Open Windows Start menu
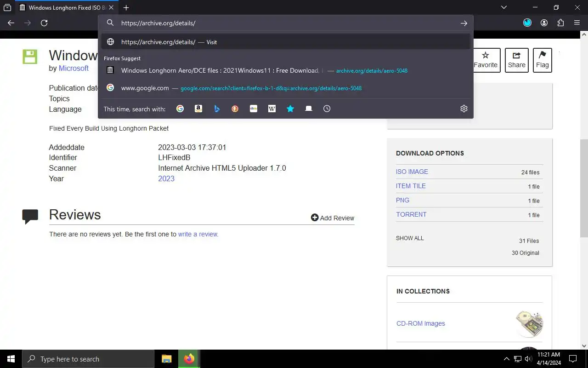This screenshot has height=368, width=588. coord(11,359)
